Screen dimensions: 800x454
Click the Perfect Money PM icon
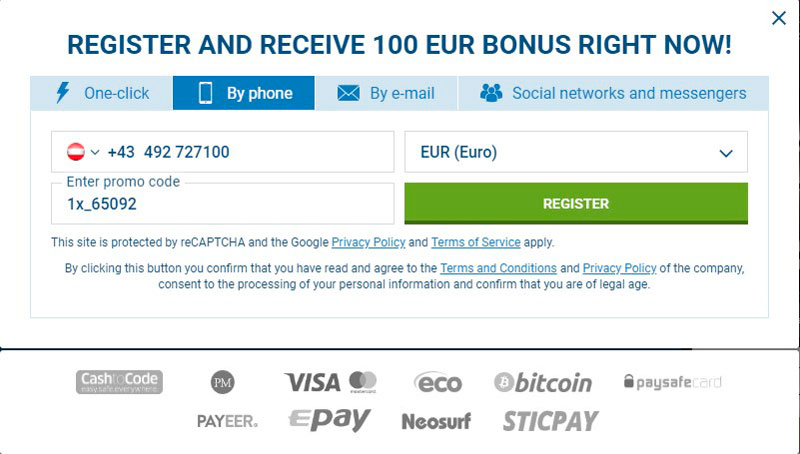[x=222, y=382]
